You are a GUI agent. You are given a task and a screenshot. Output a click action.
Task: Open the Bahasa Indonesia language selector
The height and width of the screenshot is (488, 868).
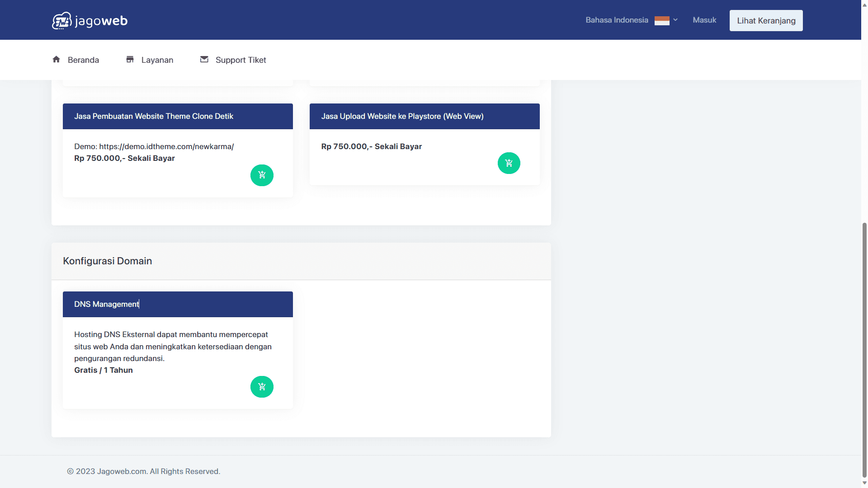pos(632,20)
